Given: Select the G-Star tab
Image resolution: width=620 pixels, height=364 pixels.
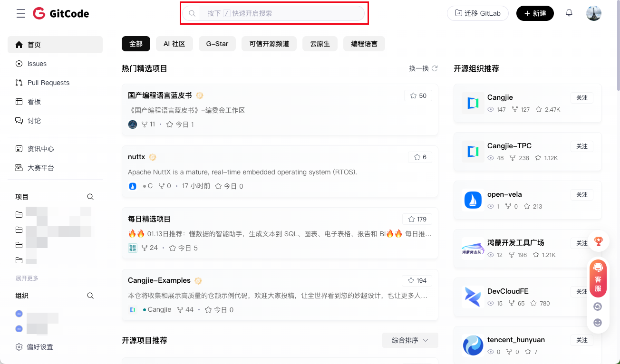Looking at the screenshot, I should pyautogui.click(x=217, y=44).
